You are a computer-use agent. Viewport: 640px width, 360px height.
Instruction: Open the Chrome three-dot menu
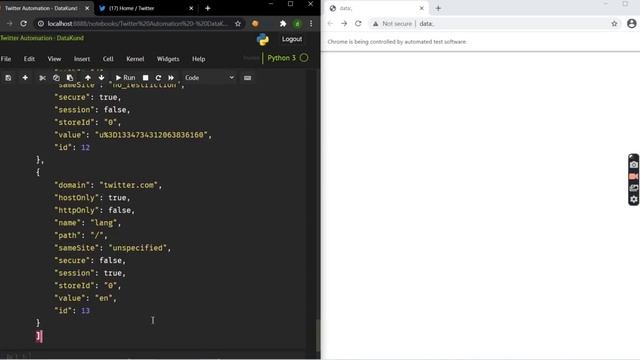coord(311,24)
